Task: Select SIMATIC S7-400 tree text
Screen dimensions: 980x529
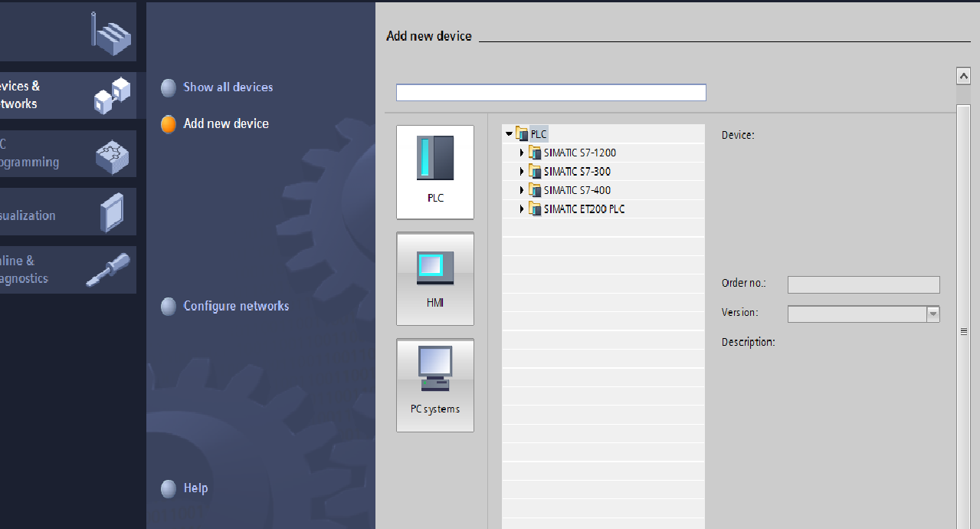Action: pyautogui.click(x=578, y=190)
